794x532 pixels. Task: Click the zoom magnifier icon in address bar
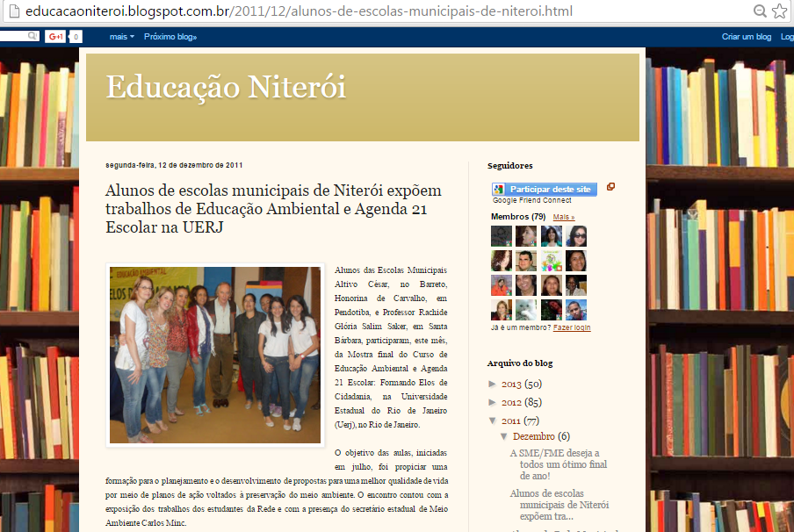click(x=760, y=11)
